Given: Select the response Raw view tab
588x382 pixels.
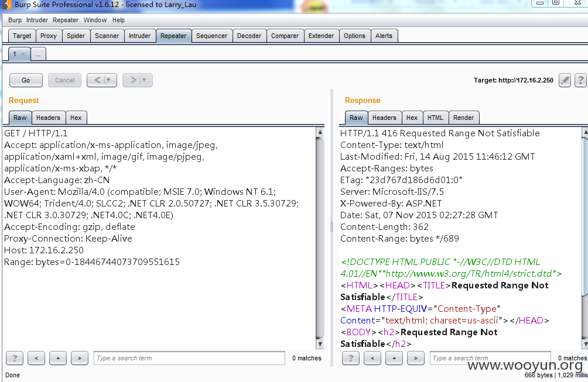Looking at the screenshot, I should [x=356, y=118].
